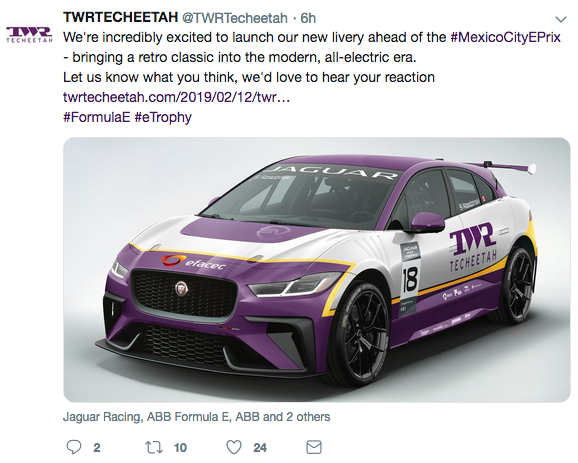Click the @TWRTecheetah handle
Image resolution: width=578 pixels, height=463 pixels.
coord(235,18)
